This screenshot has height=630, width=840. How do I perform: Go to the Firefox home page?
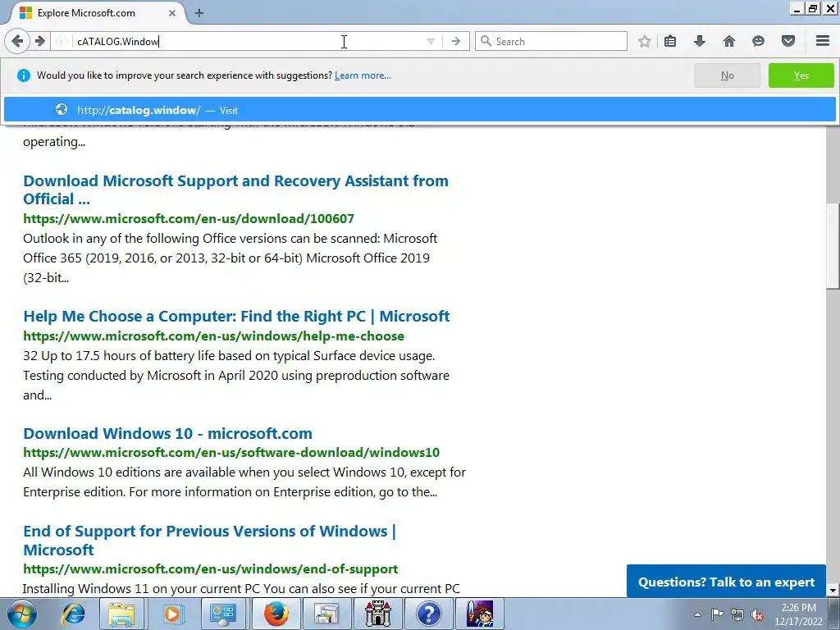coord(729,41)
